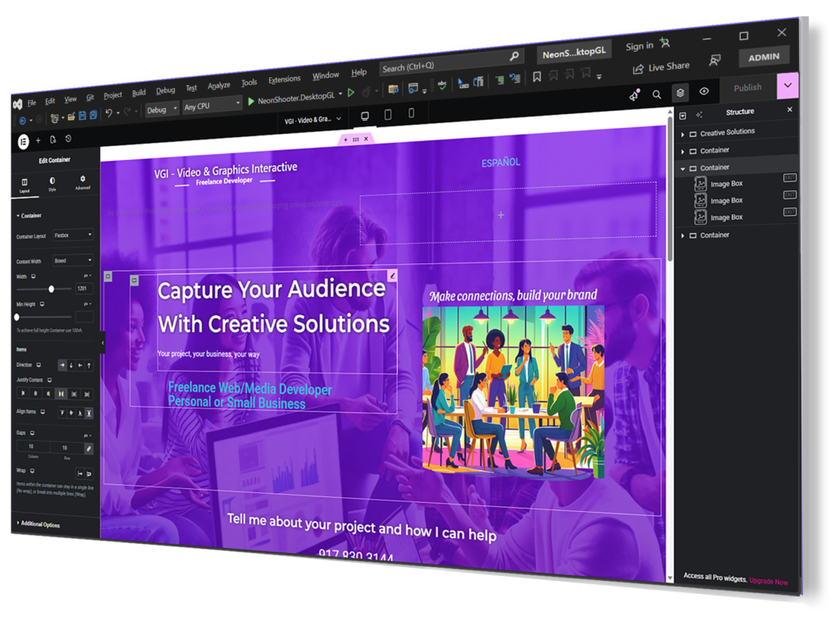Switch to the Advanced tab
This screenshot has height=626, width=840.
pos(82,182)
